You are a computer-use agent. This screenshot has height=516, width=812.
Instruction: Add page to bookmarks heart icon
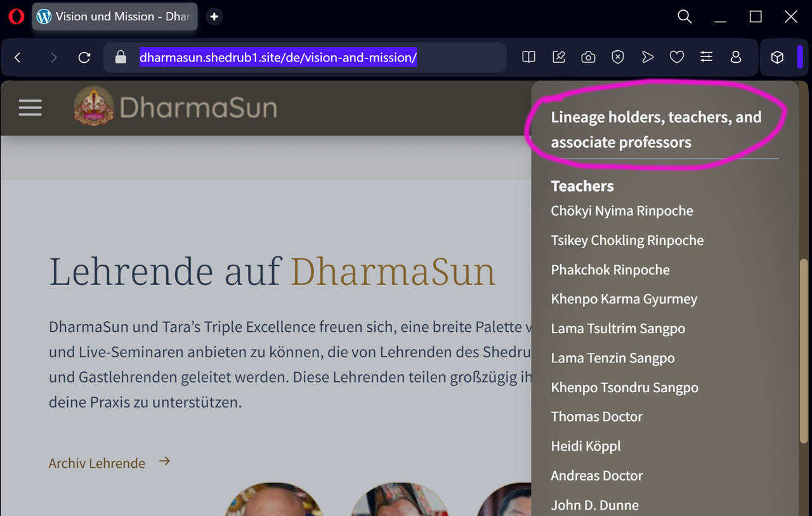pos(677,57)
